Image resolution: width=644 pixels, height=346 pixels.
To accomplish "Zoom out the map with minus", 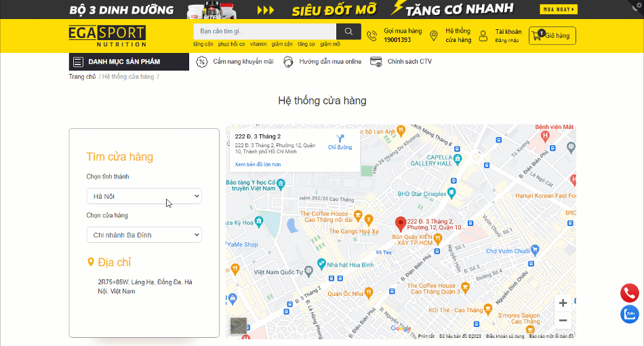I will tap(563, 320).
